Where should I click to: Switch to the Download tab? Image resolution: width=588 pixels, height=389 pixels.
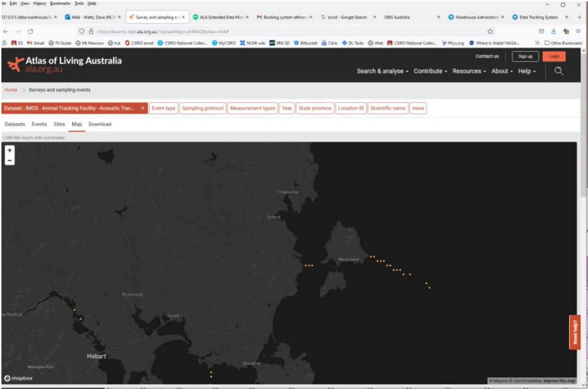click(100, 124)
